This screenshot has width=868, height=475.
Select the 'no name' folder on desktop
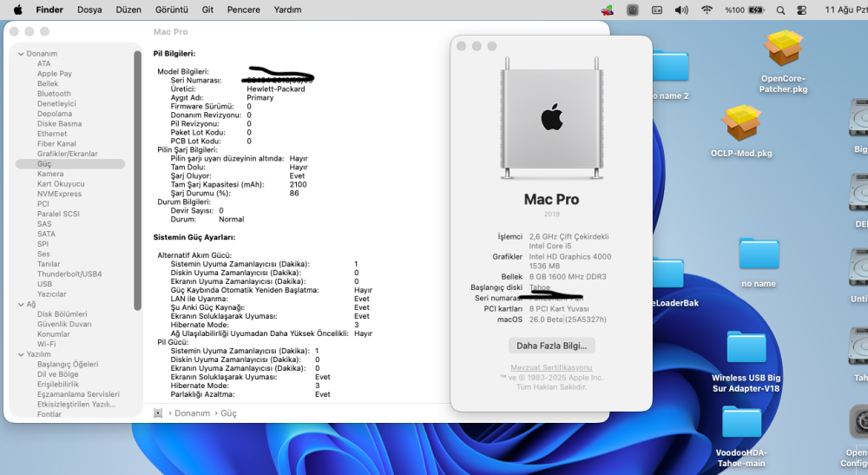click(759, 254)
